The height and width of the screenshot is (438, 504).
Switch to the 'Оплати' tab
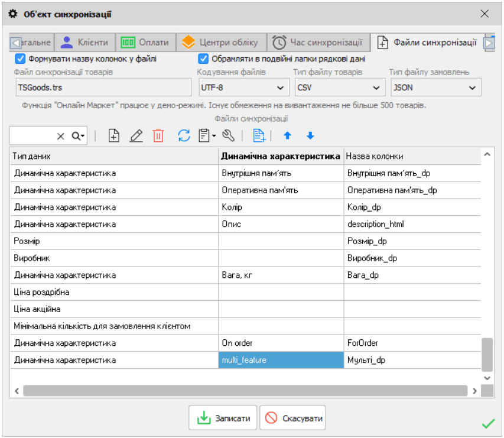point(145,43)
